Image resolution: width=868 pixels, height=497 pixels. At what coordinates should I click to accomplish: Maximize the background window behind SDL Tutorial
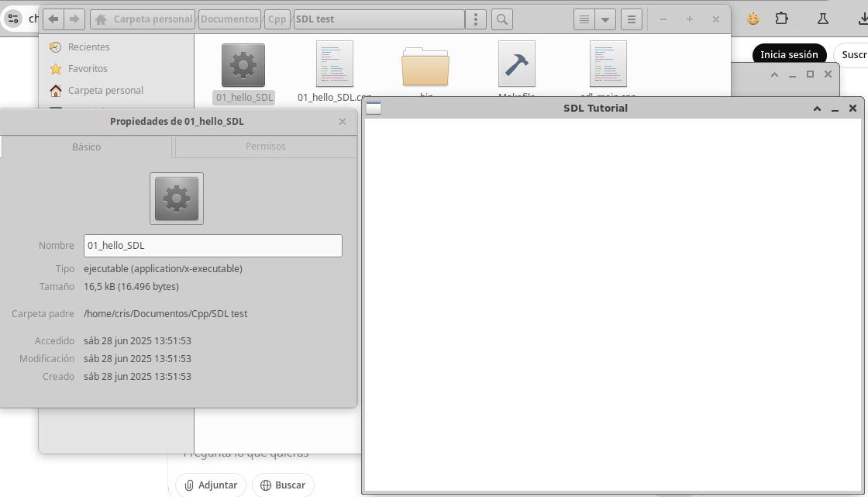tap(811, 74)
